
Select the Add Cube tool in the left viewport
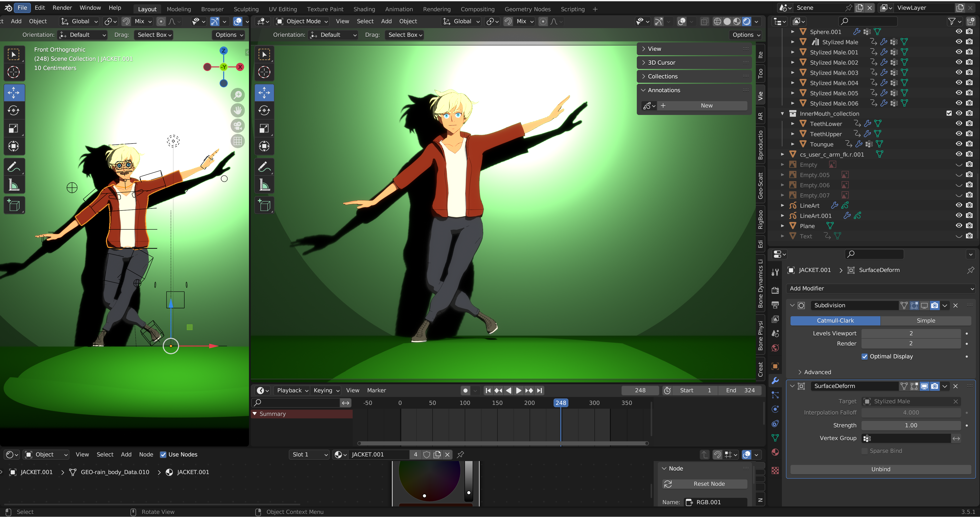point(14,205)
